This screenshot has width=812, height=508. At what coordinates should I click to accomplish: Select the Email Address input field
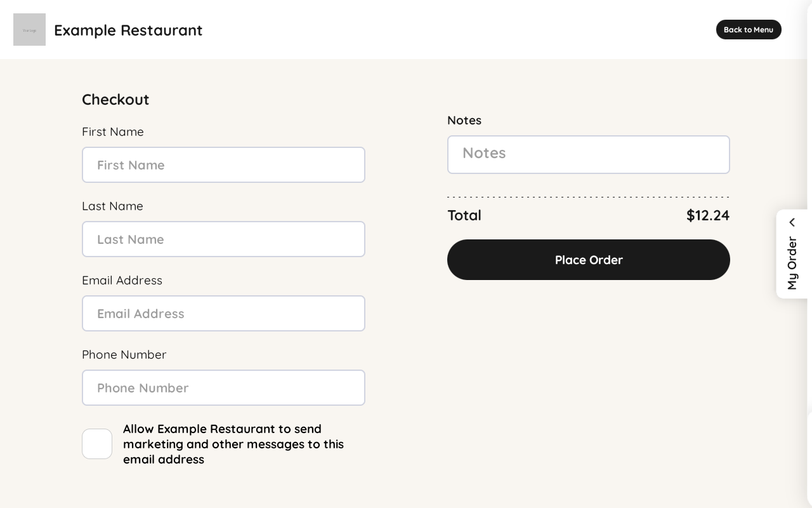coord(223,314)
